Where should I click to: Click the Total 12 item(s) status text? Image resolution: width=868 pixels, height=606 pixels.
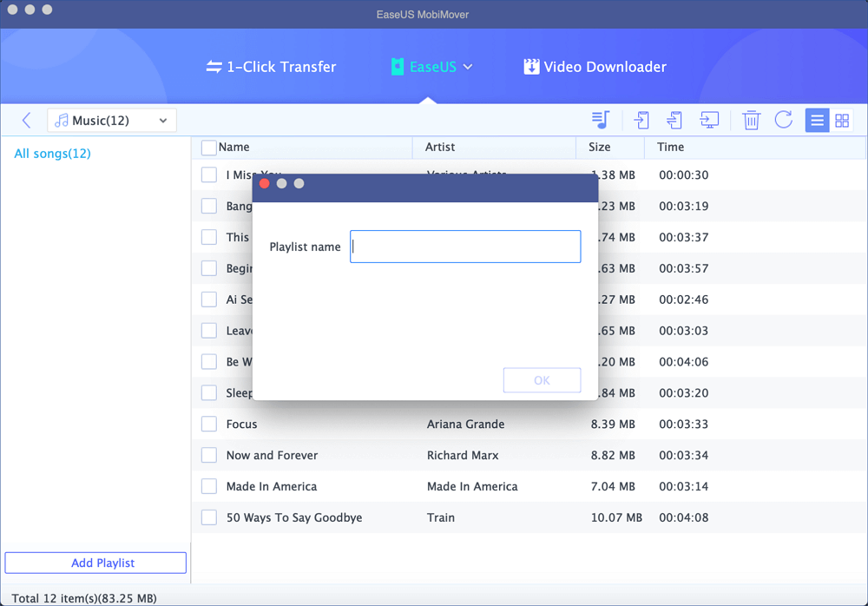(84, 598)
